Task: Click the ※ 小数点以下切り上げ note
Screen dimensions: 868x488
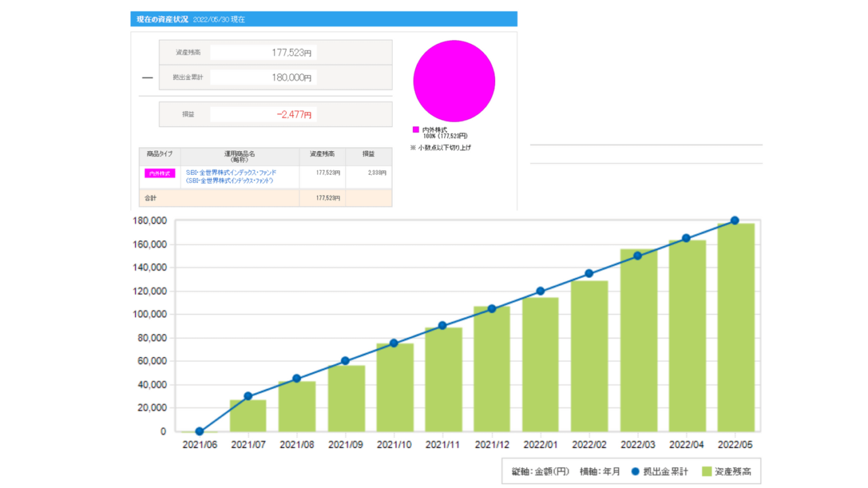Action: click(439, 148)
